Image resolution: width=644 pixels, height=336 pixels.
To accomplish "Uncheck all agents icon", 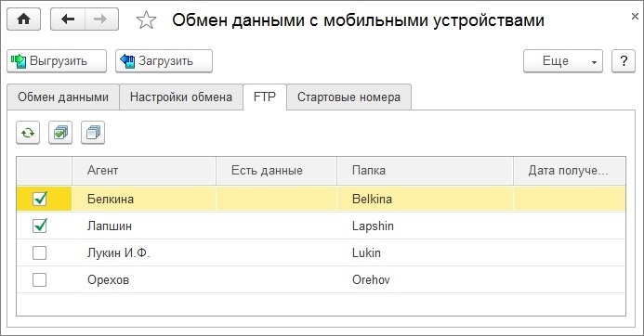I will (93, 133).
